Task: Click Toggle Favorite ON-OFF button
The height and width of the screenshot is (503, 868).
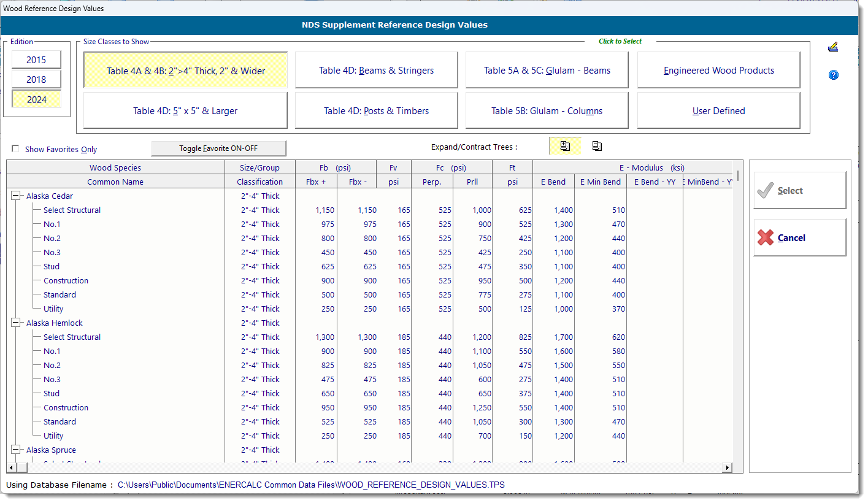Action: point(218,148)
